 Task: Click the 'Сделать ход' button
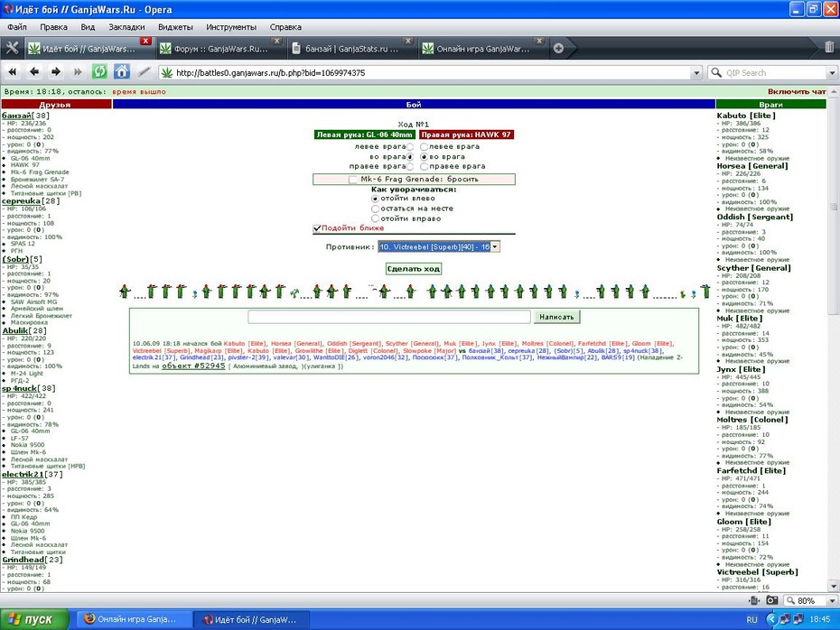click(414, 269)
